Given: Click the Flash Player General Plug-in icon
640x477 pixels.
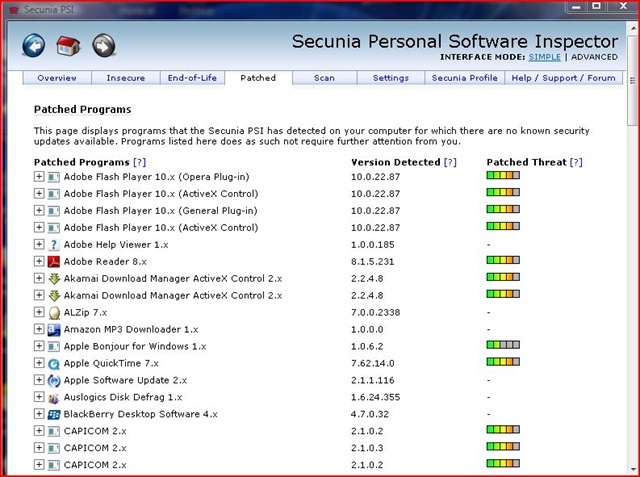Looking at the screenshot, I should [53, 211].
